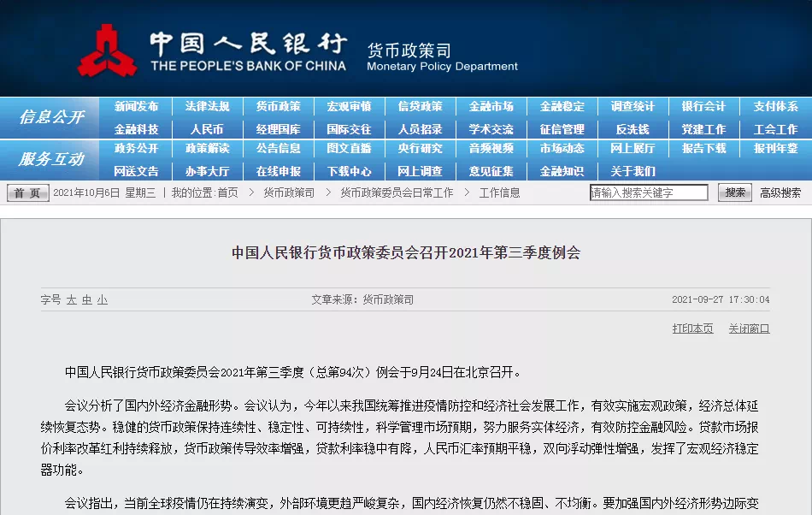The height and width of the screenshot is (515, 812).
Task: Click 打印本页 print link
Action: click(x=693, y=329)
